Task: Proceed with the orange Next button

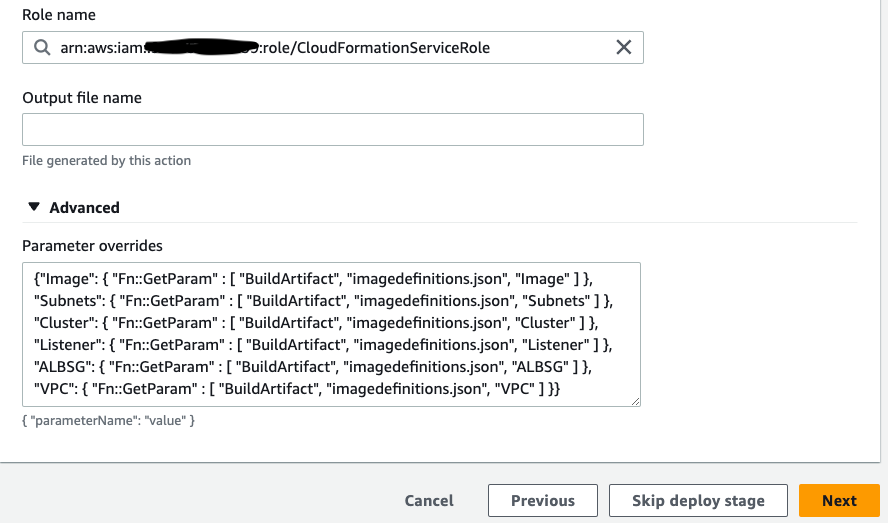Action: click(839, 500)
